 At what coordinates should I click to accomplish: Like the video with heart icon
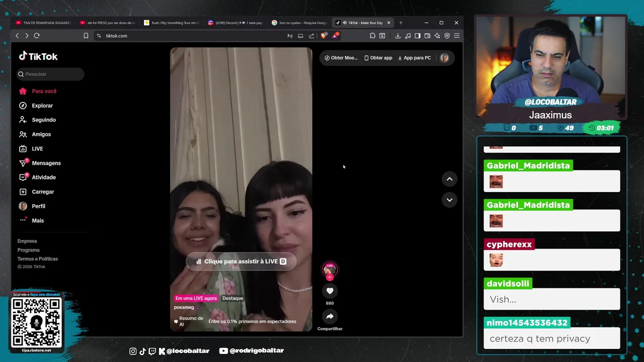point(330,291)
